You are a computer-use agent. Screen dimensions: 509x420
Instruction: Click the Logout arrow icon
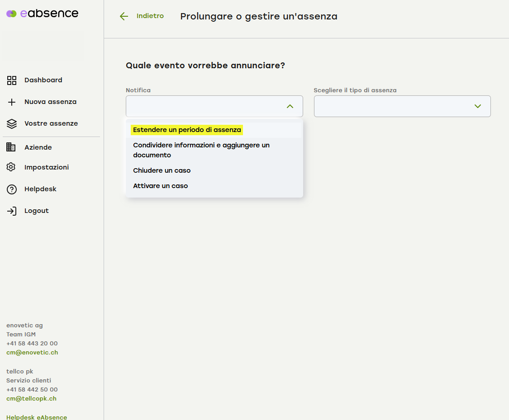click(12, 211)
